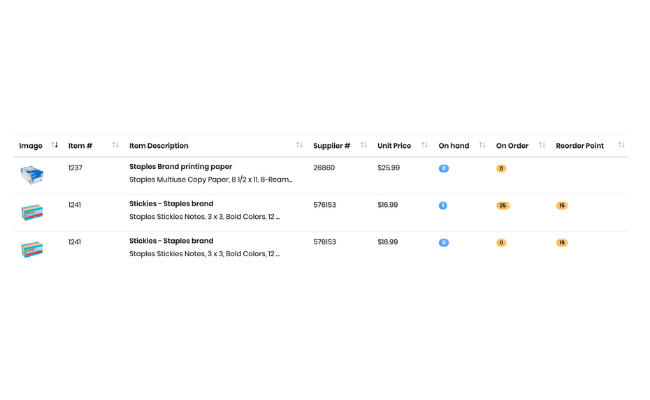Select item number 1237
This screenshot has height=400, width=650.
tap(75, 168)
